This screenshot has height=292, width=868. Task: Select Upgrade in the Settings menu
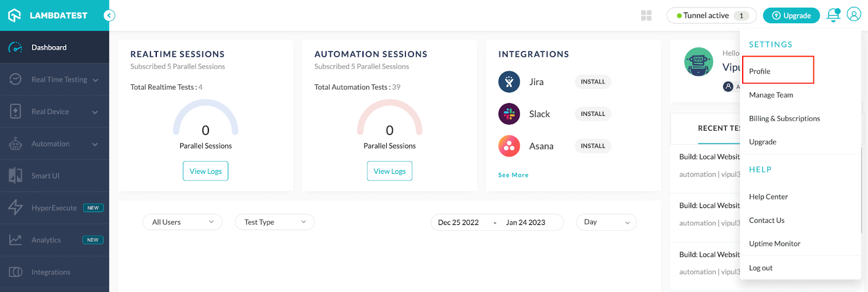pyautogui.click(x=763, y=142)
